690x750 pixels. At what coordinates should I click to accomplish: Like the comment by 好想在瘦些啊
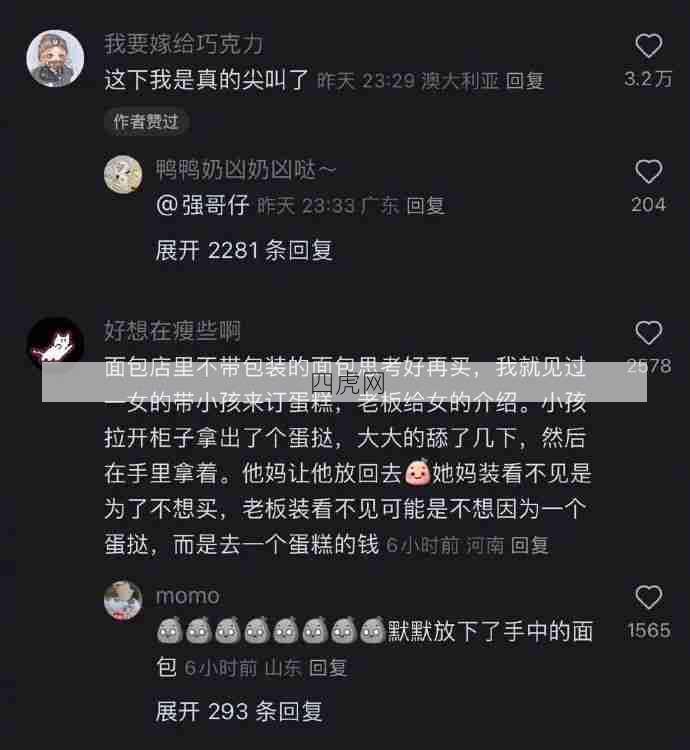pyautogui.click(x=648, y=332)
